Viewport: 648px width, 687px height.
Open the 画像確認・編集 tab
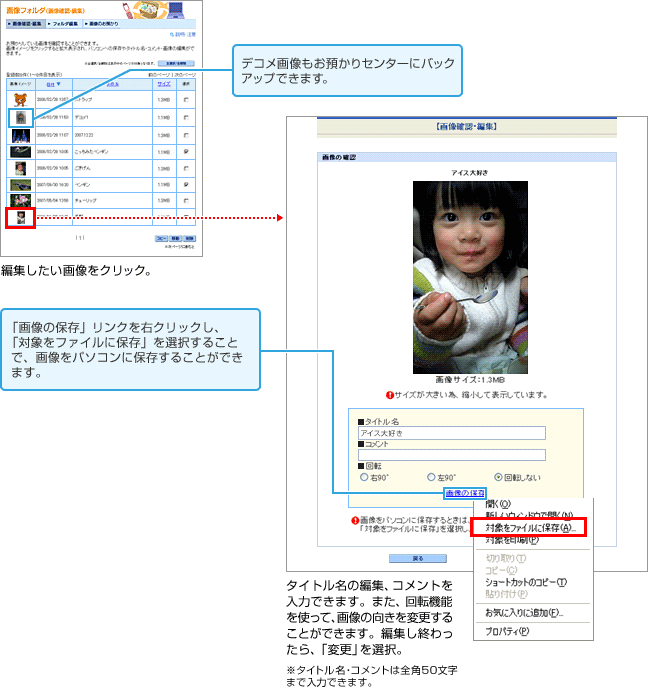point(26,24)
